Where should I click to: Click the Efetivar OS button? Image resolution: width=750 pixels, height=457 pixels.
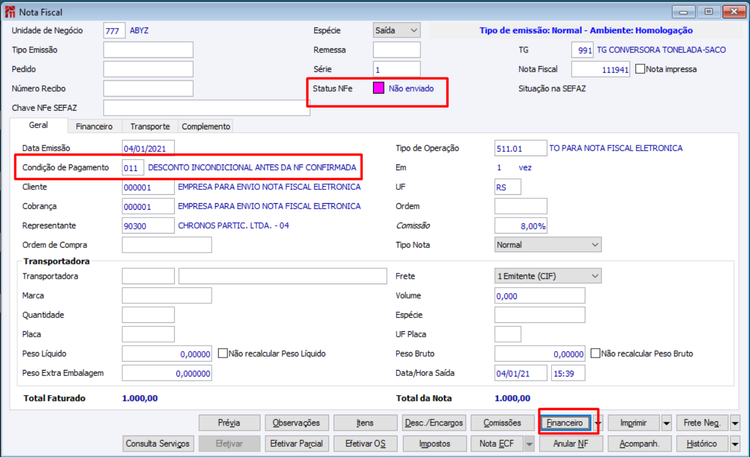point(365,444)
